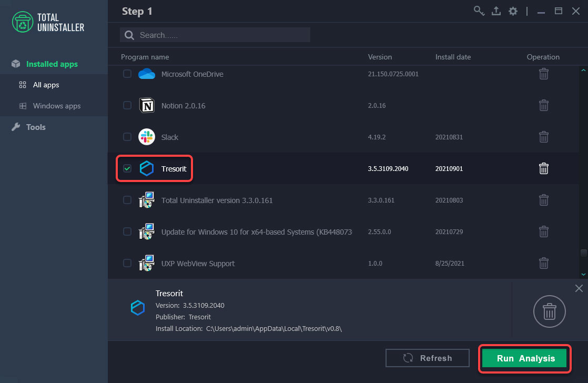
Task: Click the large round trash icon in the details panel
Action: tap(550, 311)
